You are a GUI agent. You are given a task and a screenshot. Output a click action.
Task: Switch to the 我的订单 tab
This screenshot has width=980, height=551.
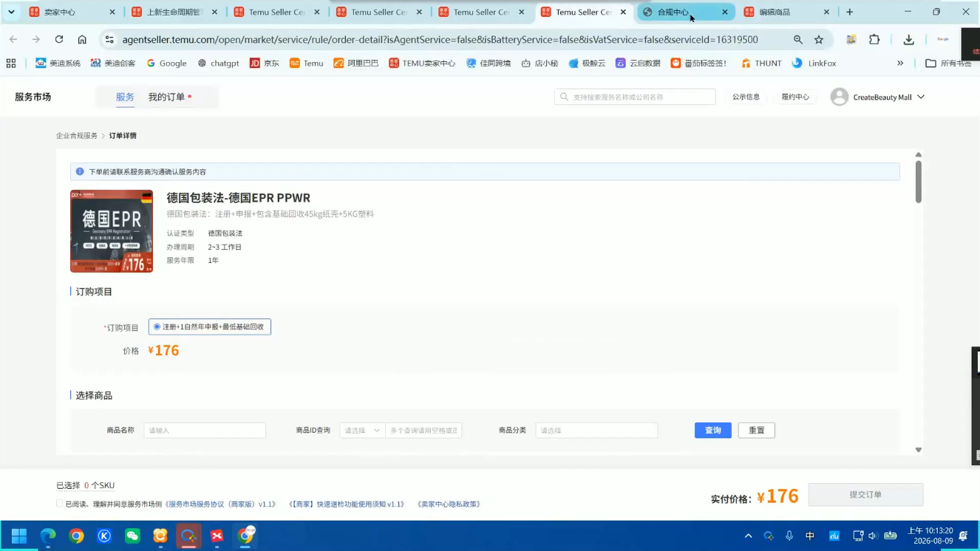pos(166,97)
